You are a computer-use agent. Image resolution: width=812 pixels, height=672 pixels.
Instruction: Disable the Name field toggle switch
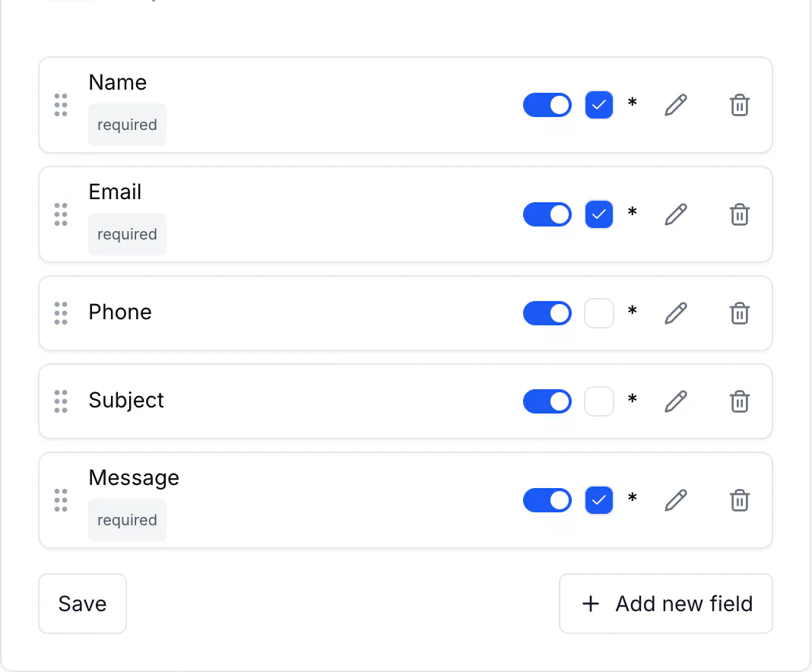point(547,105)
